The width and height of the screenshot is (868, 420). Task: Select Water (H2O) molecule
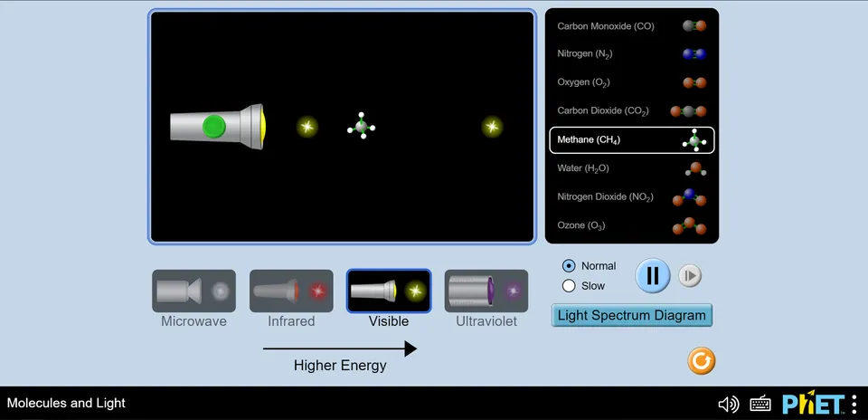[x=632, y=168]
